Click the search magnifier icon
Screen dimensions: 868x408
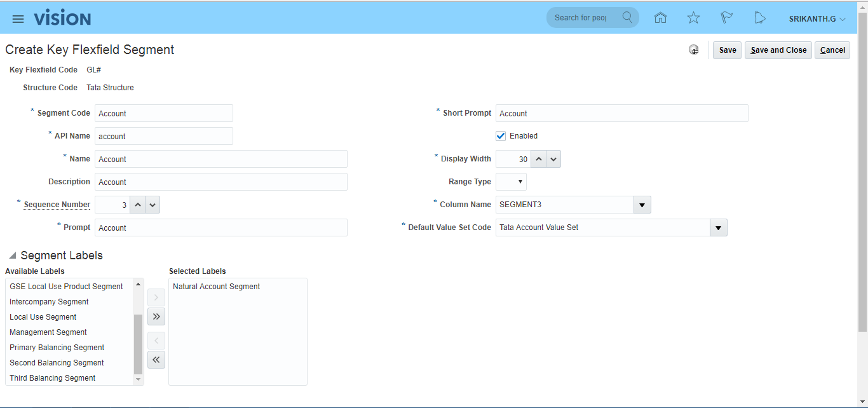point(627,17)
